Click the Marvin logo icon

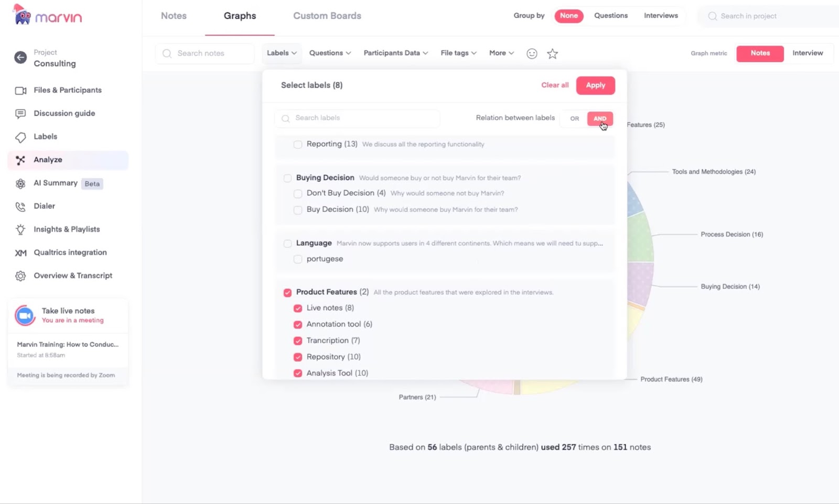tap(21, 15)
